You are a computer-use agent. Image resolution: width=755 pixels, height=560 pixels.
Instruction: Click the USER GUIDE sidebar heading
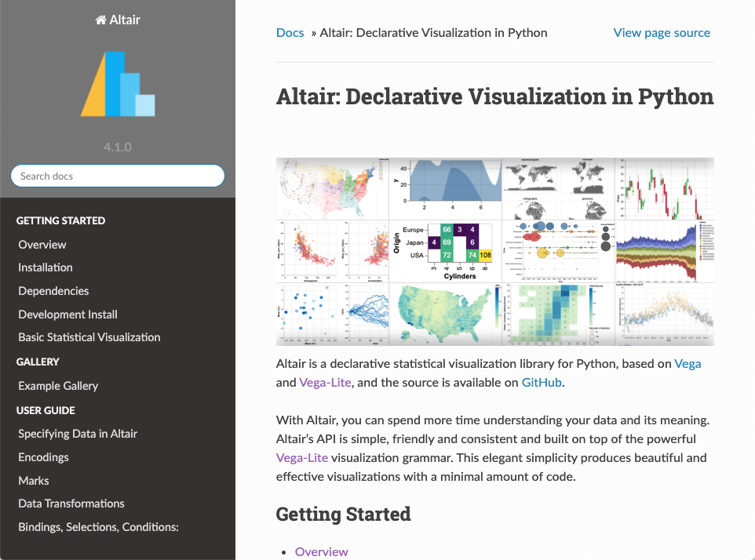point(46,411)
